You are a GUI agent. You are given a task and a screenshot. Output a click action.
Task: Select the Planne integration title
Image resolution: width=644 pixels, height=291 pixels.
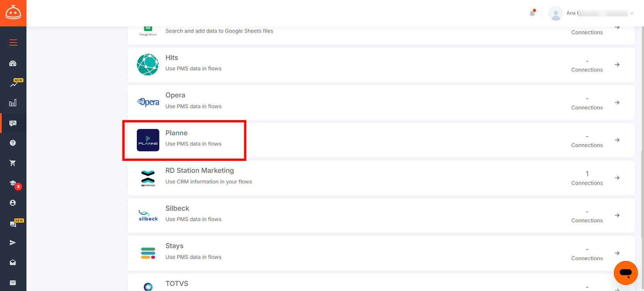(x=177, y=133)
